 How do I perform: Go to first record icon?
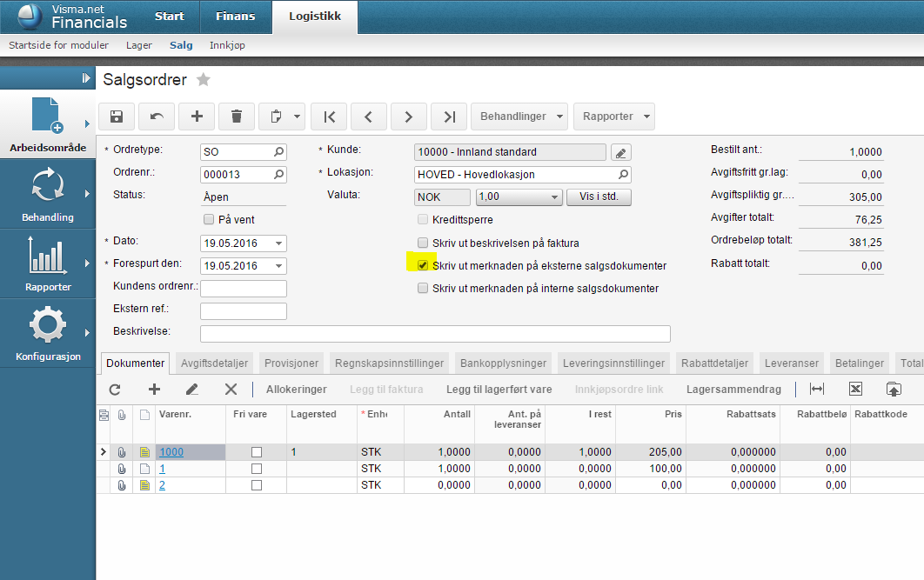[329, 117]
